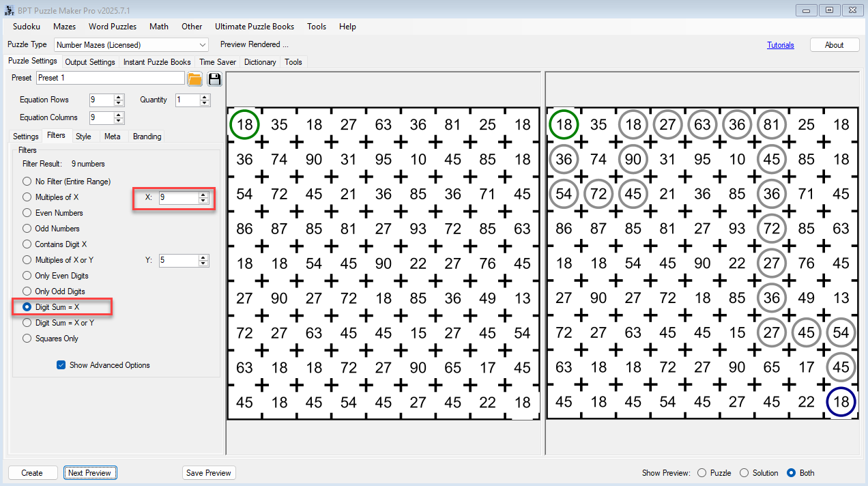Open the Math menu
Screen dimensions: 868x486
(x=159, y=27)
